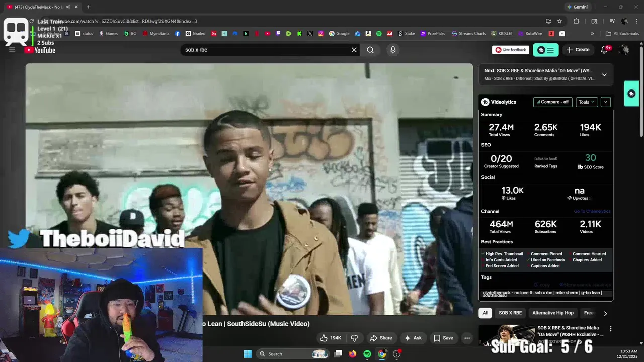Like the video with 194K thumbs up
Viewport: 644px width, 362px height.
pos(331,338)
